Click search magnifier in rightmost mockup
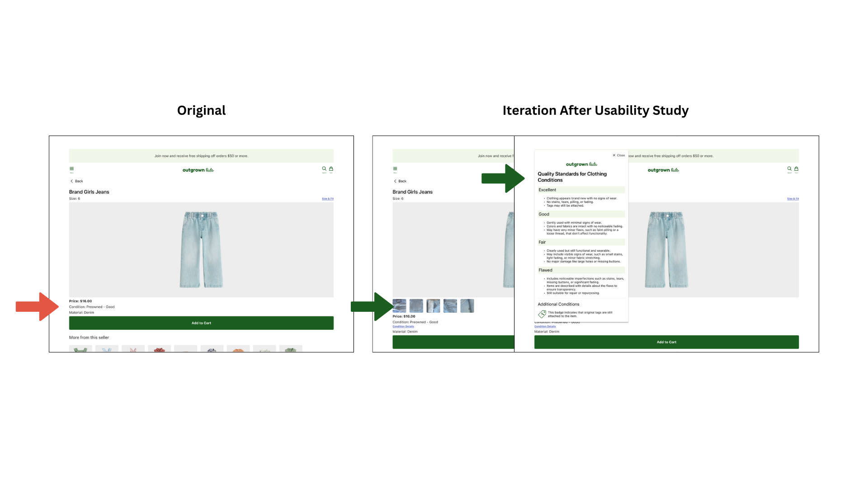The width and height of the screenshot is (868, 488). [x=789, y=169]
